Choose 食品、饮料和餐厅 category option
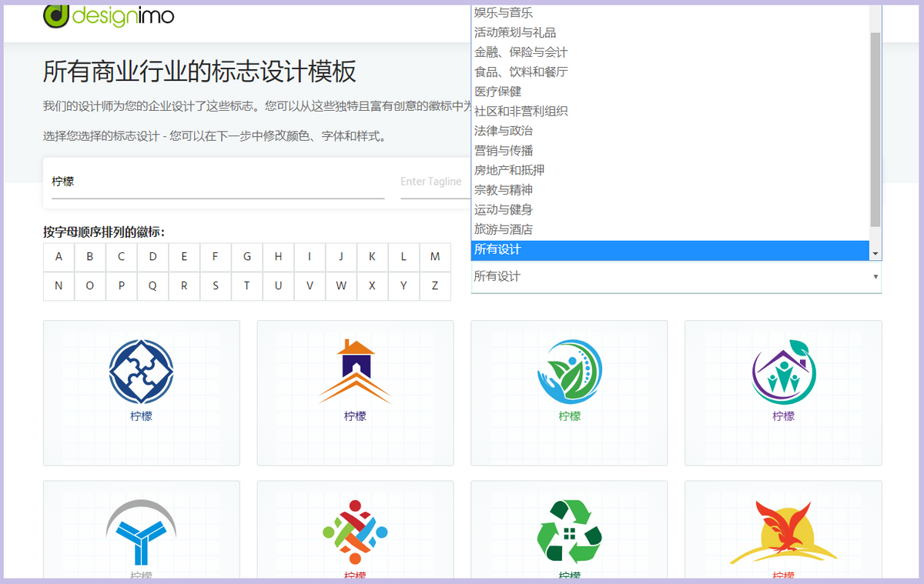The height and width of the screenshot is (584, 924). 670,72
